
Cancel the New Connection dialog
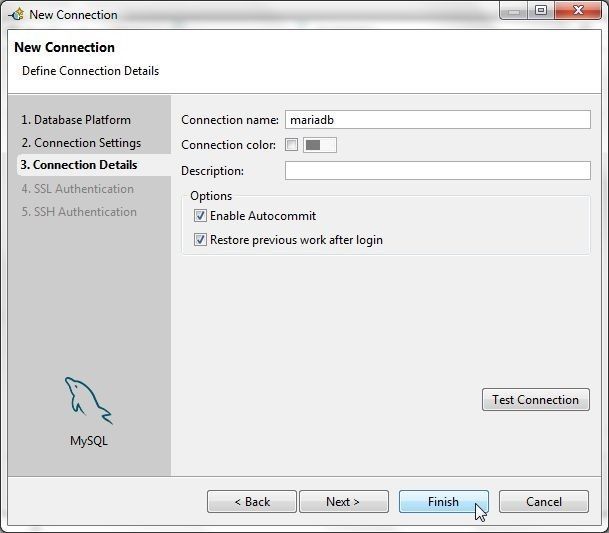click(544, 502)
